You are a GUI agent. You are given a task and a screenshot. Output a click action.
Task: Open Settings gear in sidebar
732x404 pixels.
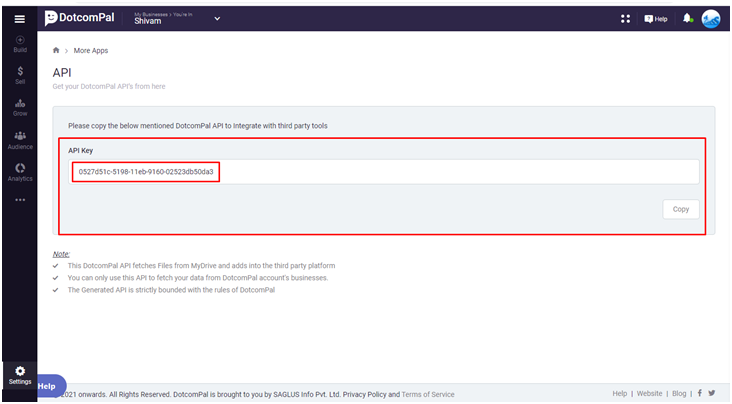click(20, 375)
